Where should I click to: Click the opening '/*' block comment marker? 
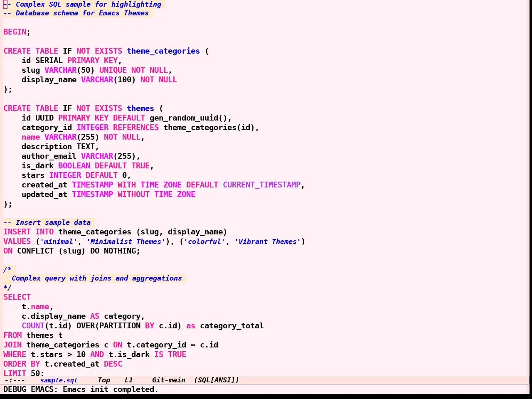pos(7,269)
